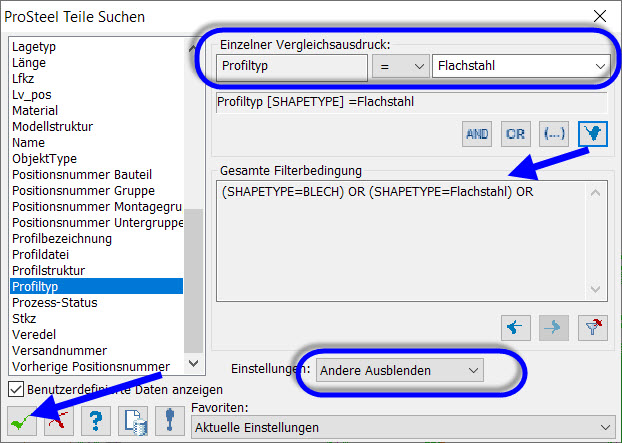622x443 pixels.
Task: Click the property list scrollbar thumb
Action: coord(193,281)
